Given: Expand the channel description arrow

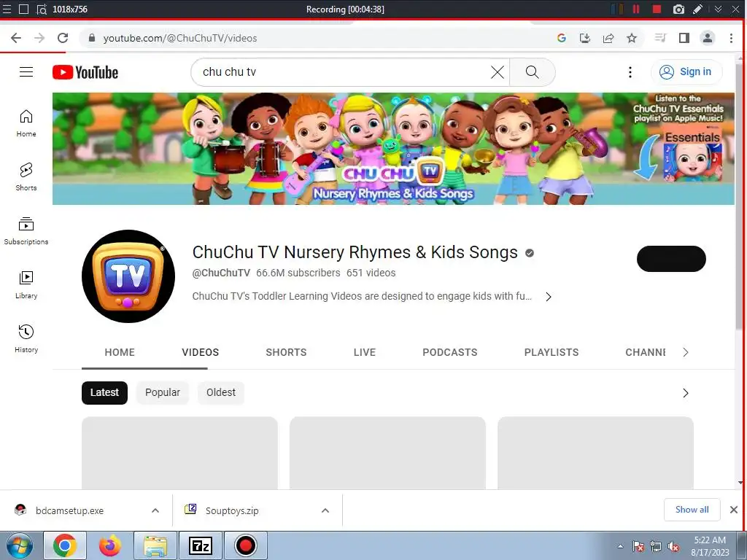Looking at the screenshot, I should pyautogui.click(x=549, y=297).
